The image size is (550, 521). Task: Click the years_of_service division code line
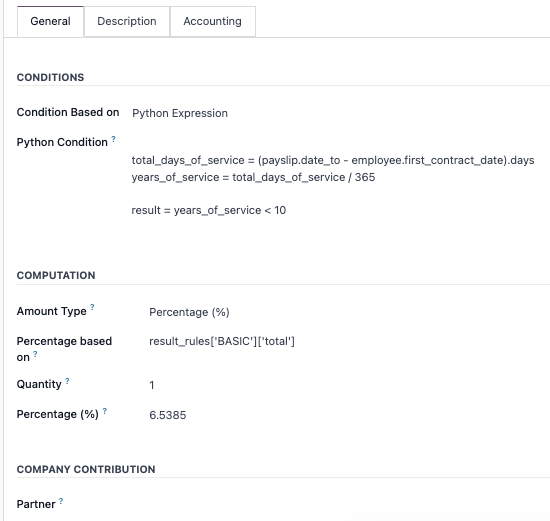[x=253, y=177]
